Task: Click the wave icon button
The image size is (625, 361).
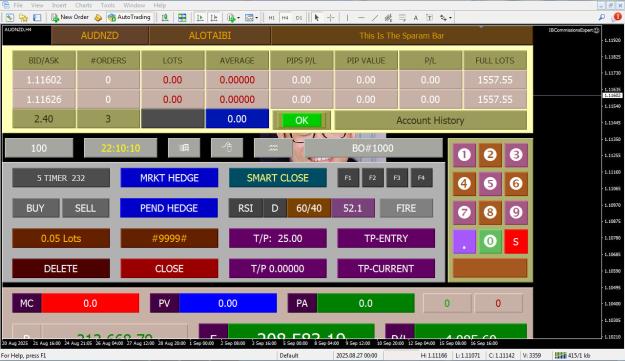Action: coord(273,148)
